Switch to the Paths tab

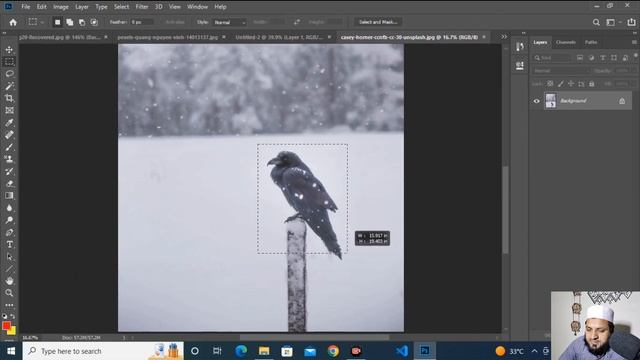pyautogui.click(x=591, y=42)
